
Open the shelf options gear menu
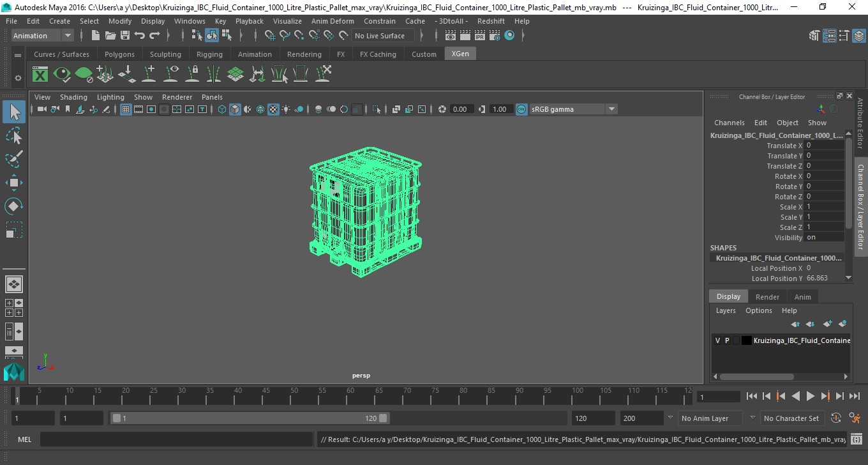click(18, 78)
